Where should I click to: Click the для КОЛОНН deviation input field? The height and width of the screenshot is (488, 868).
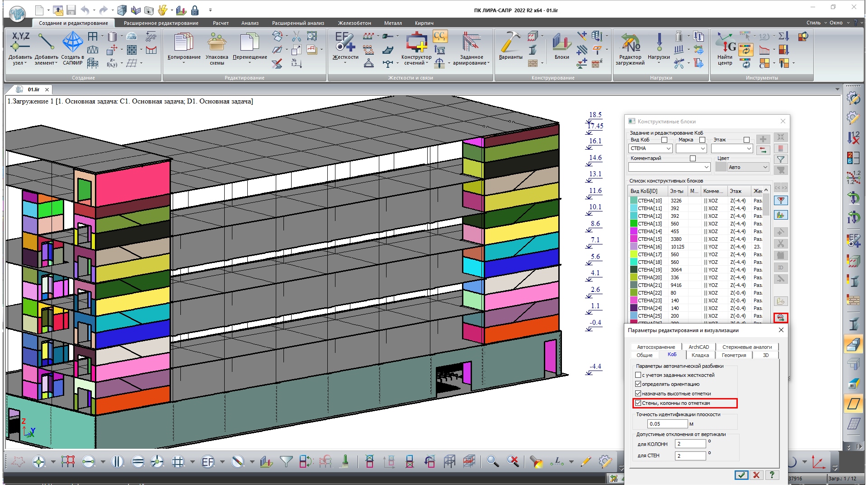690,444
